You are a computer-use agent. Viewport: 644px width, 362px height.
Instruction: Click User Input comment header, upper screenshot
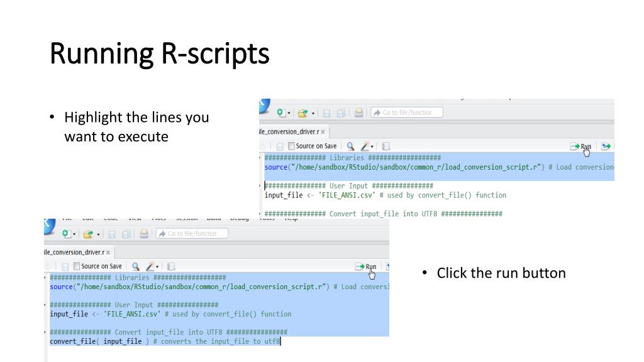tap(348, 186)
